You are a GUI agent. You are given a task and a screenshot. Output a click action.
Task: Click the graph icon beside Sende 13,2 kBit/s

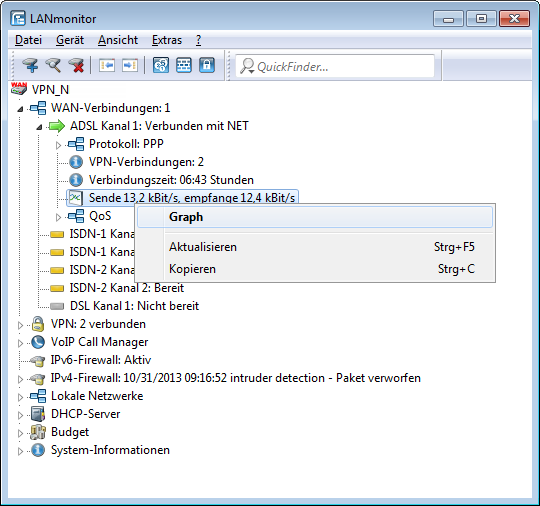click(x=75, y=198)
